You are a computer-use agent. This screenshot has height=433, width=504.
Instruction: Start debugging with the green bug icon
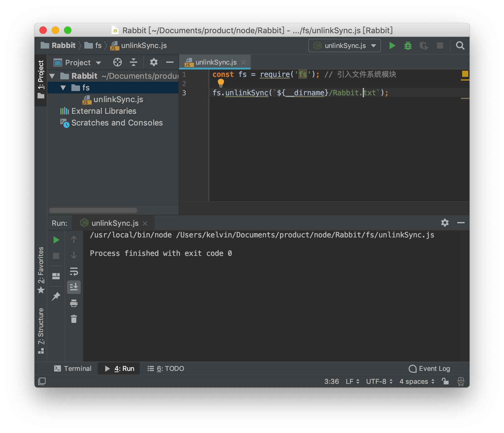408,46
